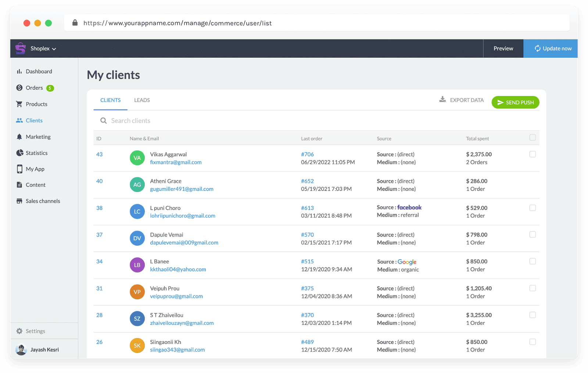Viewport: 588px width, 373px height.
Task: Click the Export Data download icon
Action: click(442, 99)
